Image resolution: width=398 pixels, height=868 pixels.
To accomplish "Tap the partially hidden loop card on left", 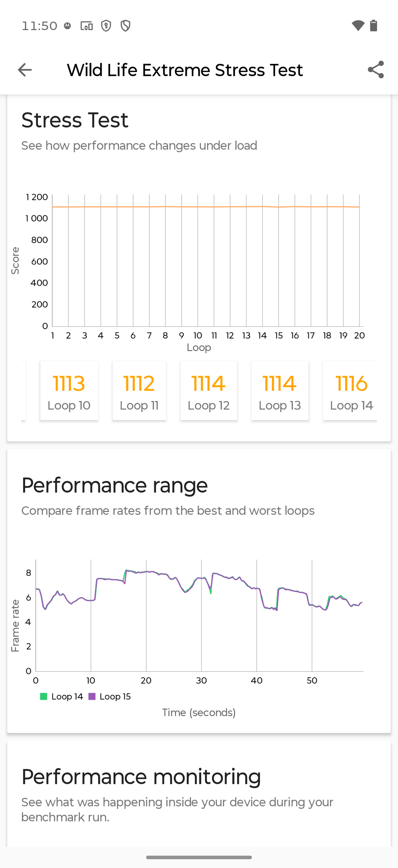I will click(24, 391).
